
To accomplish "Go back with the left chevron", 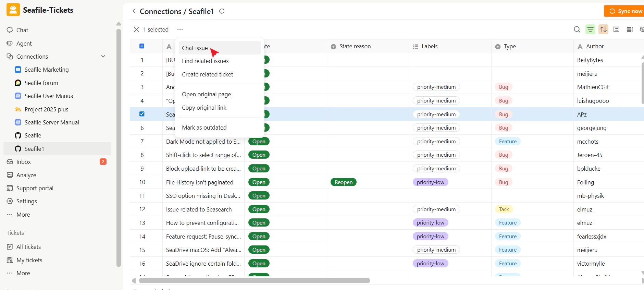I will 134,11.
